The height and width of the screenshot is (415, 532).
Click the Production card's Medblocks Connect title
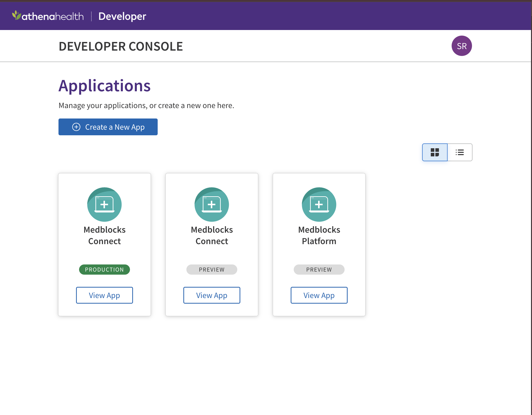pyautogui.click(x=105, y=235)
